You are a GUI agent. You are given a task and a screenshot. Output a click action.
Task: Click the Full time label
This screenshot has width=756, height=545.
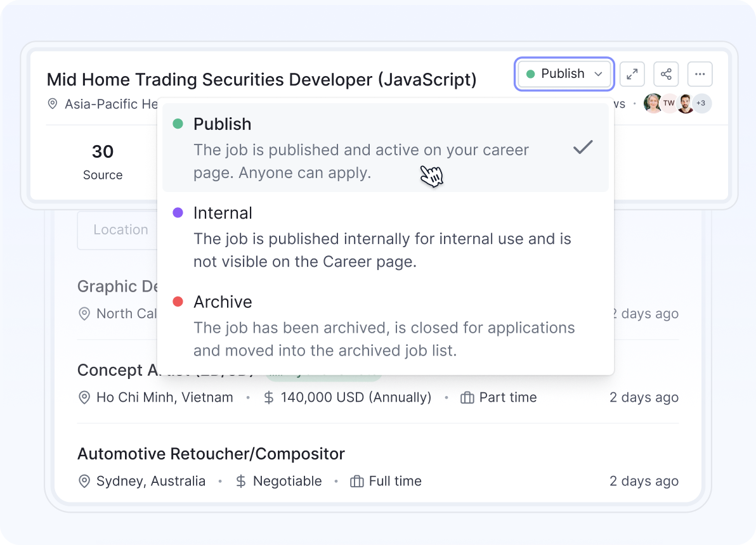coord(395,482)
